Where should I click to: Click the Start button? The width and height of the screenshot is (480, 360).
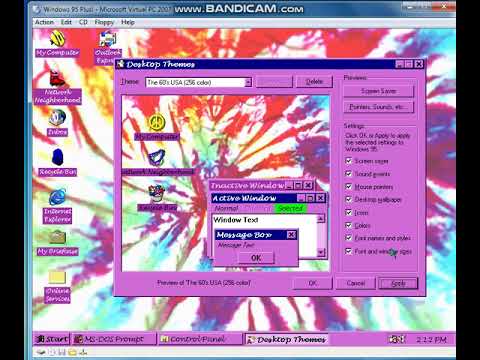coord(52,339)
